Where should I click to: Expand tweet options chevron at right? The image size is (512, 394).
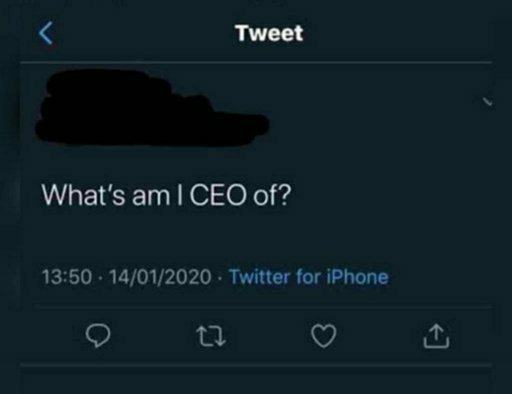pos(488,102)
